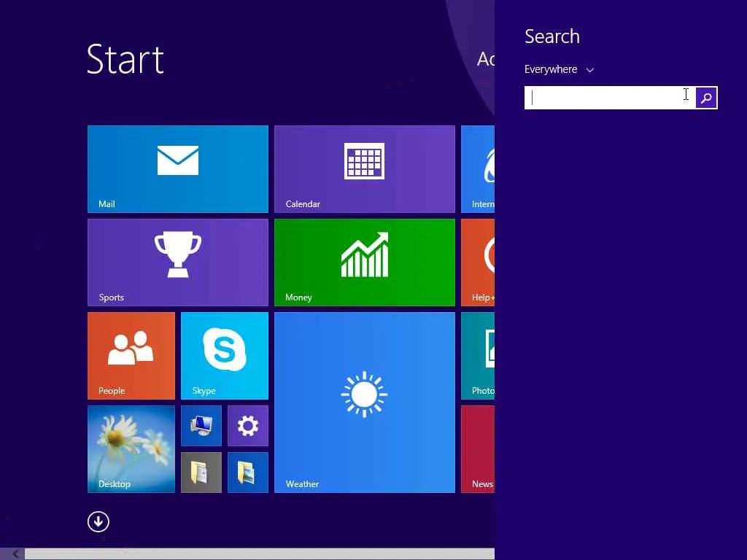Focus the Search text box
The width and height of the screenshot is (747, 560).
[610, 98]
